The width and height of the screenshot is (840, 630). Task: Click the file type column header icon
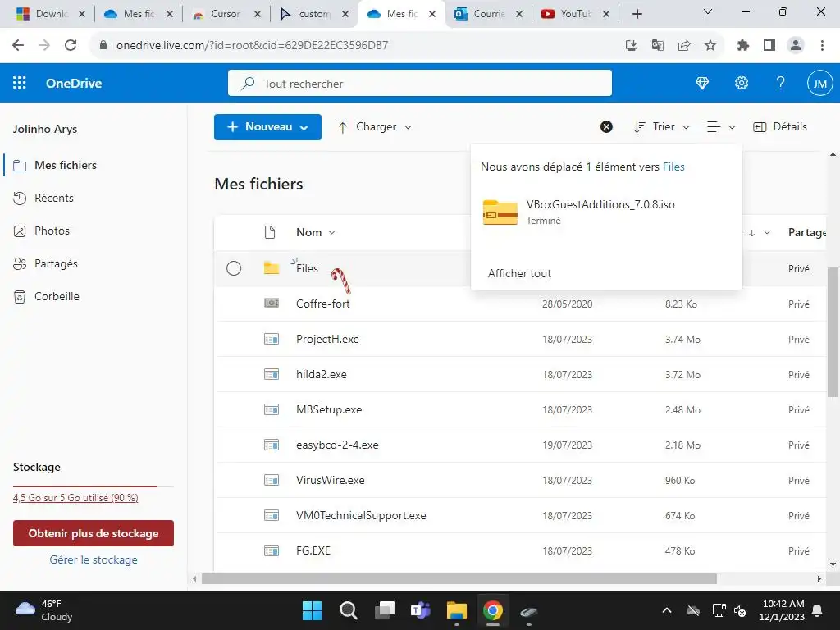[x=270, y=232]
